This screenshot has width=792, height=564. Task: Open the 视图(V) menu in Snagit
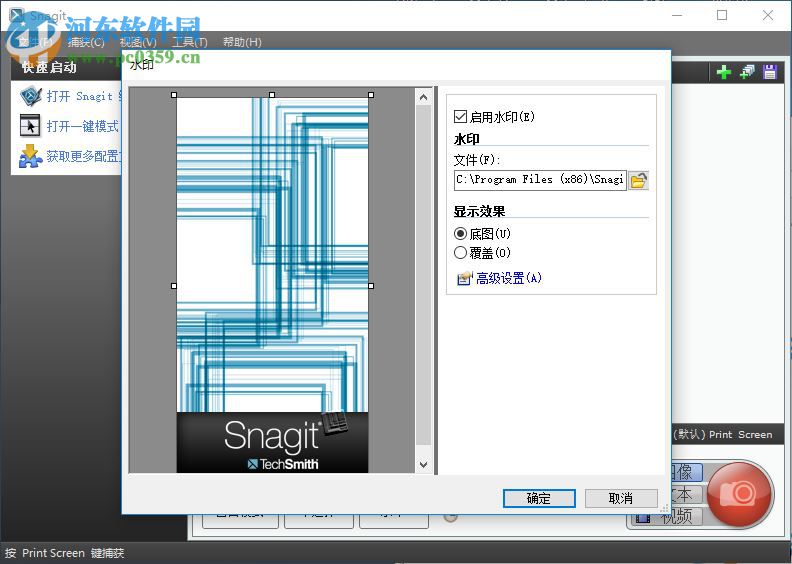point(138,42)
